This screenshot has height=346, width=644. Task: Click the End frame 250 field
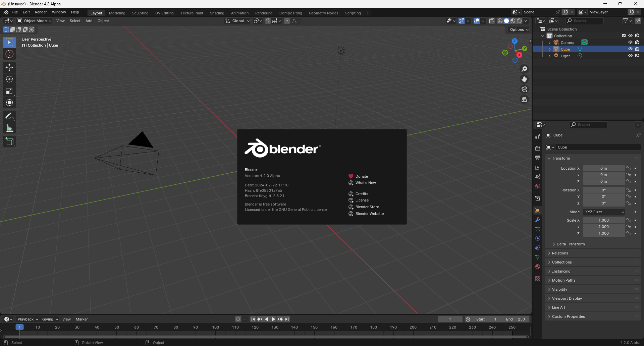(516, 319)
